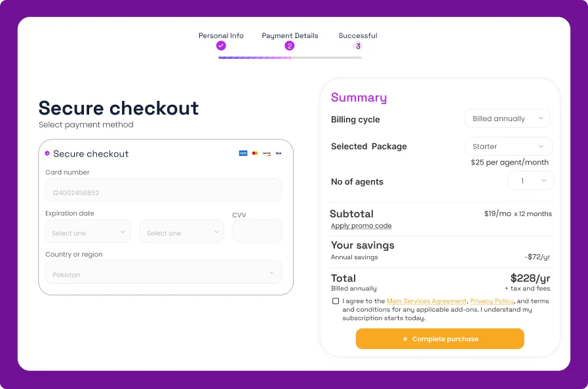Open the Starter package dropdown
588x389 pixels.
(x=508, y=147)
